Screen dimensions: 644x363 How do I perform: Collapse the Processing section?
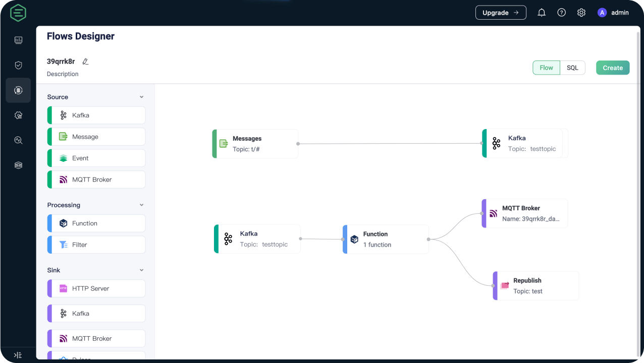(x=141, y=205)
